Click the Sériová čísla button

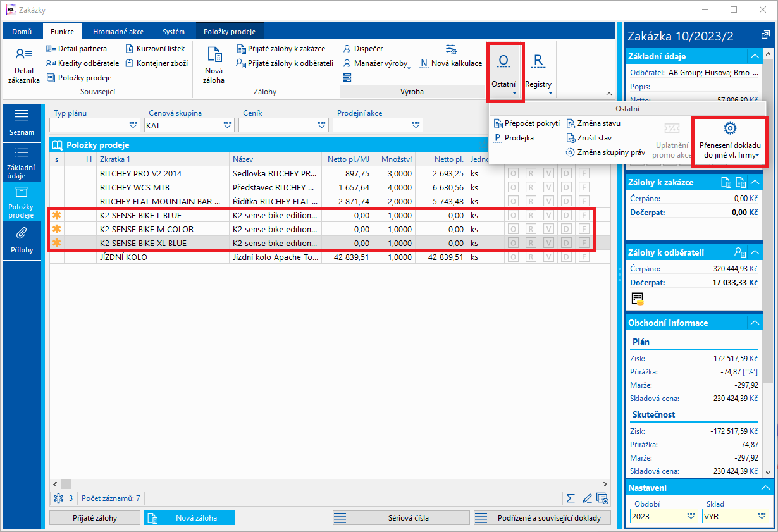(401, 517)
